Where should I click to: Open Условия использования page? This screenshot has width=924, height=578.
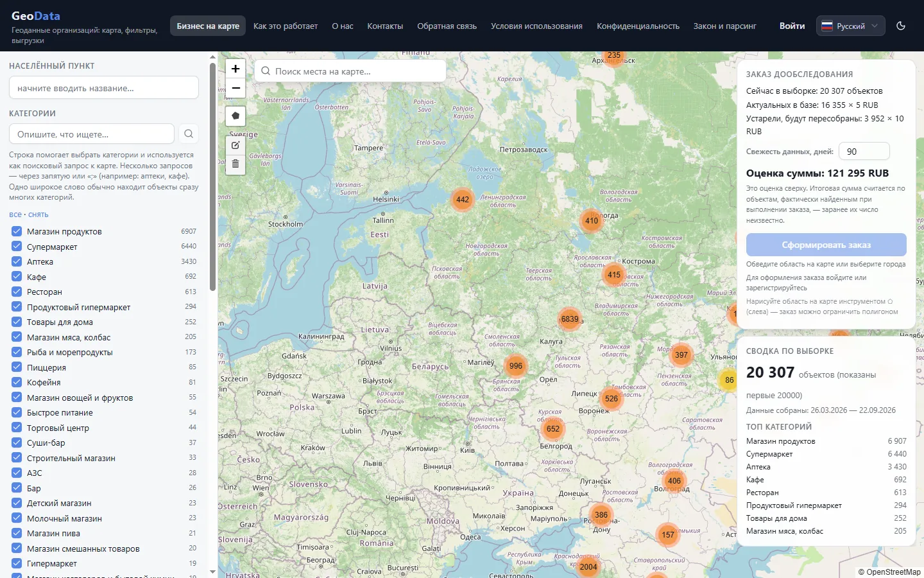[536, 26]
